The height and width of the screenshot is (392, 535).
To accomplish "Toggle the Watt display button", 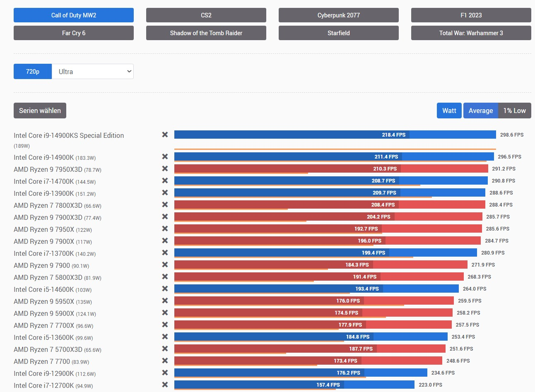I will coord(449,111).
